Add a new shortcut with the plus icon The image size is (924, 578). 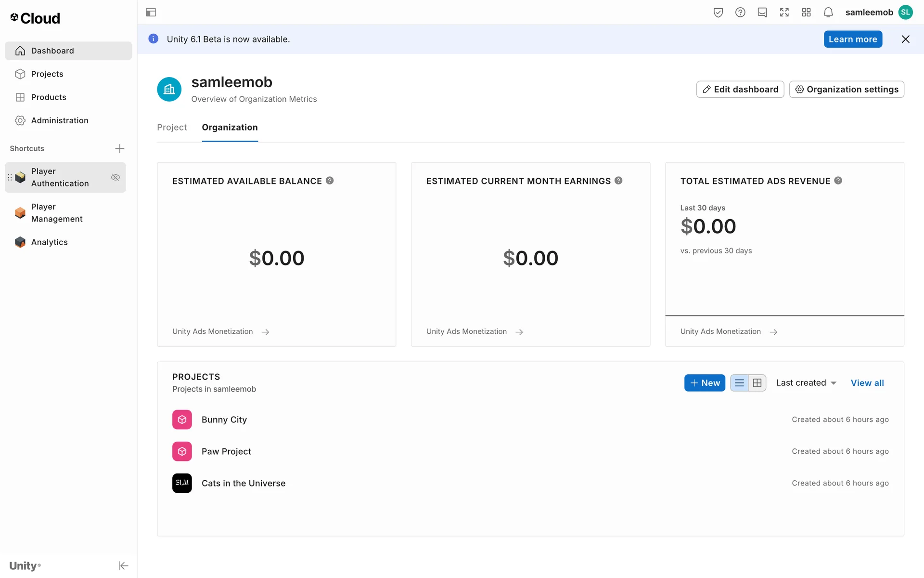[120, 148]
